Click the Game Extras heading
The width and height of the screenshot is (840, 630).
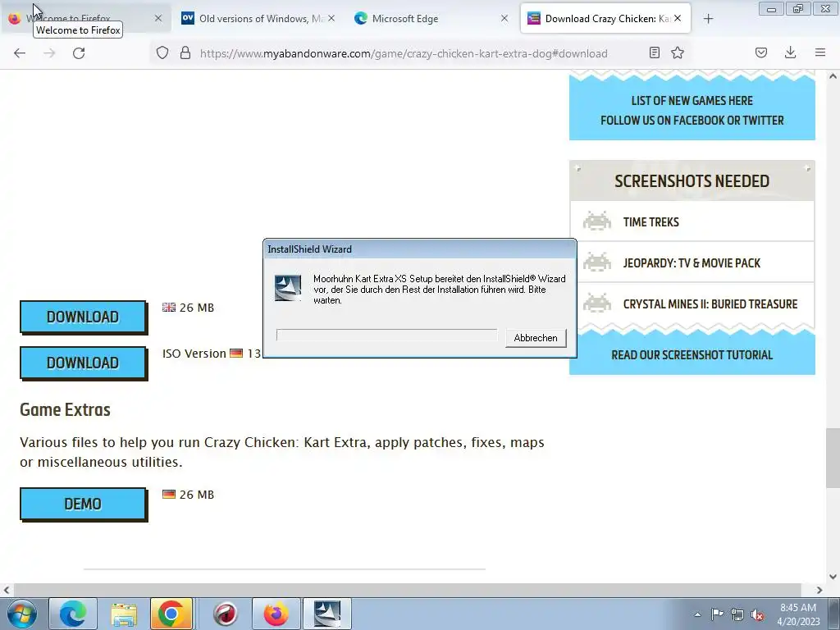[x=66, y=410]
